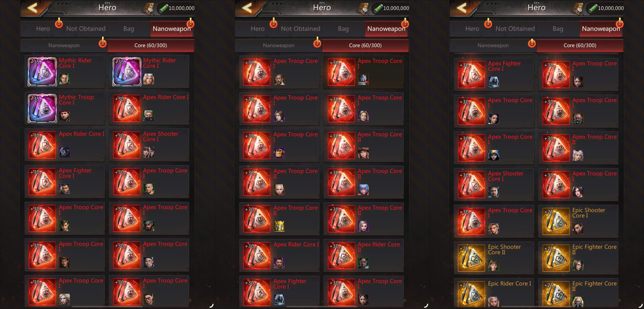Switch to the Bag tab in rightmost screen
Image resolution: width=644 pixels, height=309 pixels.
[x=558, y=29]
